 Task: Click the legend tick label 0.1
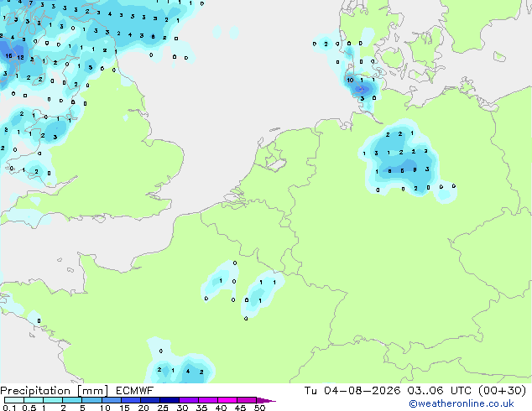click(9, 408)
